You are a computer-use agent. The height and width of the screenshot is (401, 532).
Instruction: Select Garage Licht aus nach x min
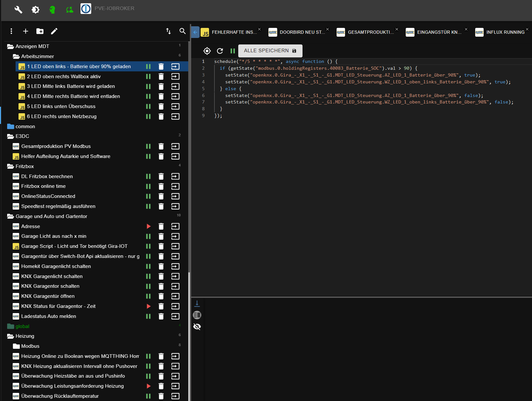click(54, 236)
